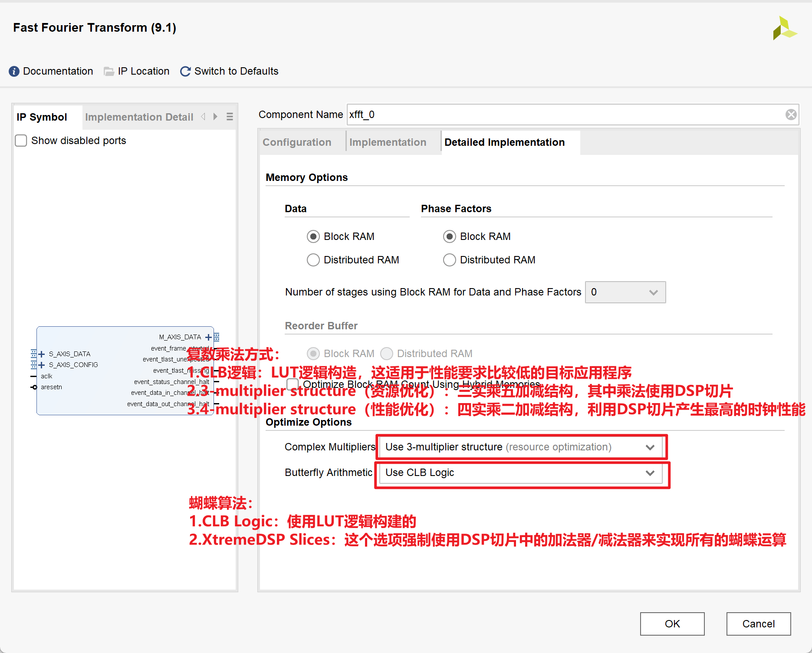Enable Show disabled ports checkbox
812x653 pixels.
point(21,141)
